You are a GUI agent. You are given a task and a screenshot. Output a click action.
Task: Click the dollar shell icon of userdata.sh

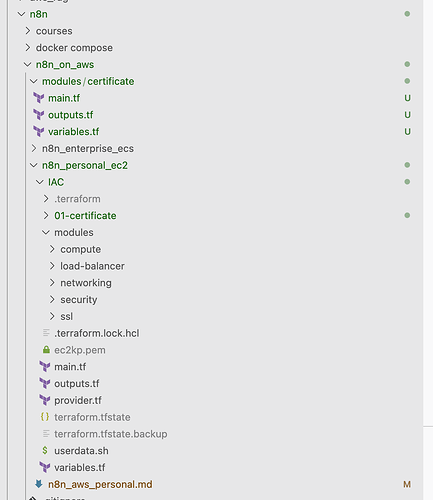pos(45,450)
